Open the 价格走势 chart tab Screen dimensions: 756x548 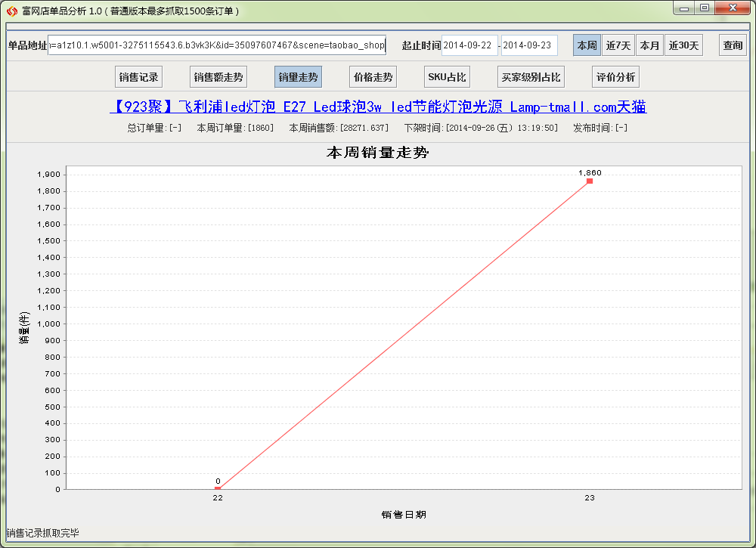coord(373,77)
